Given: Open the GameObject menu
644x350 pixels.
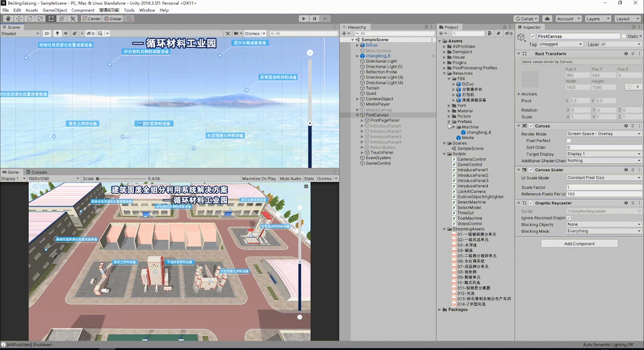Looking at the screenshot, I should click(x=54, y=10).
